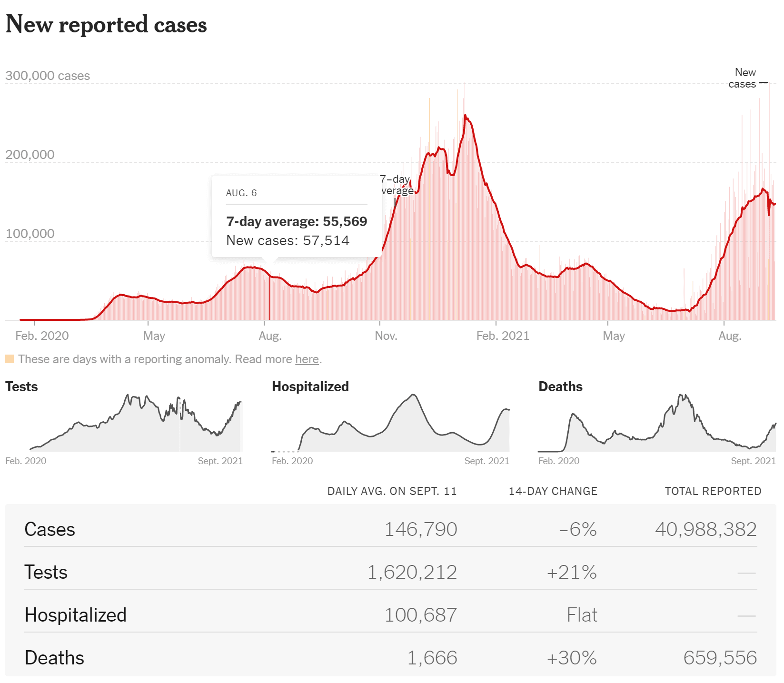Screen dimensions: 784x683
Task: Select the Hospitalized row label
Action: click(75, 615)
